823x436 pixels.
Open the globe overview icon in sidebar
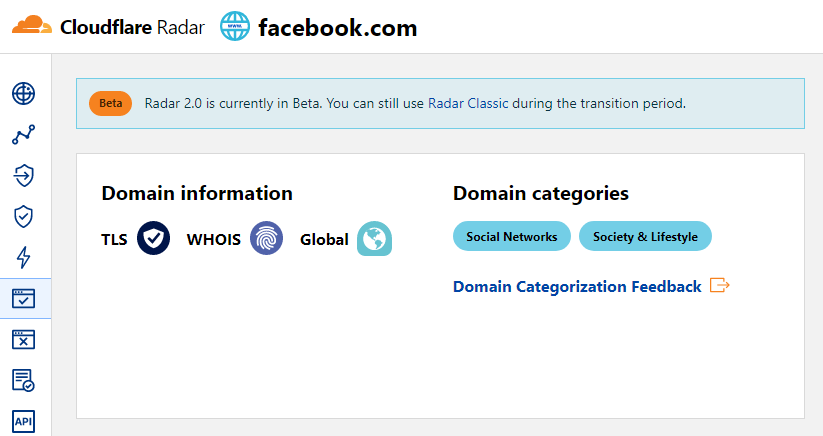[24, 94]
